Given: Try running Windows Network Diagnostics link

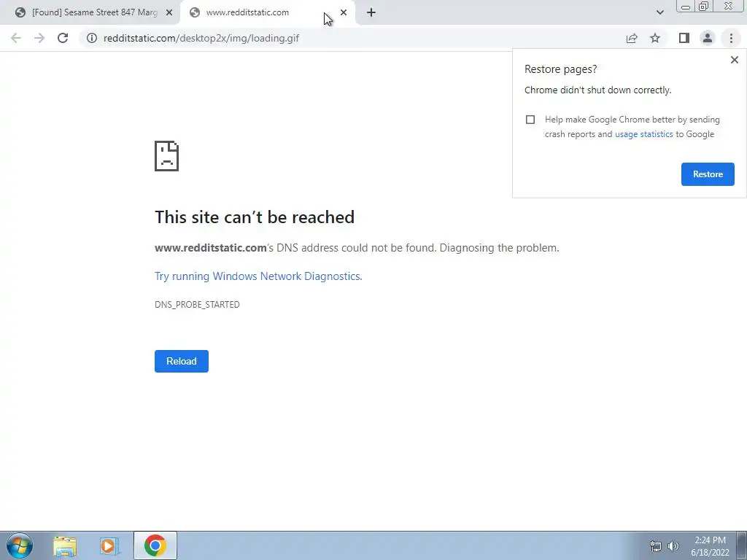Looking at the screenshot, I should (x=258, y=276).
